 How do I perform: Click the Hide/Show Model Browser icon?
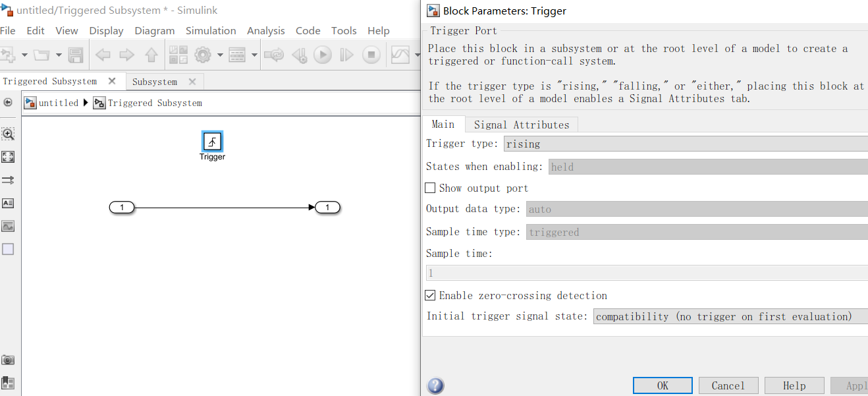click(8, 102)
